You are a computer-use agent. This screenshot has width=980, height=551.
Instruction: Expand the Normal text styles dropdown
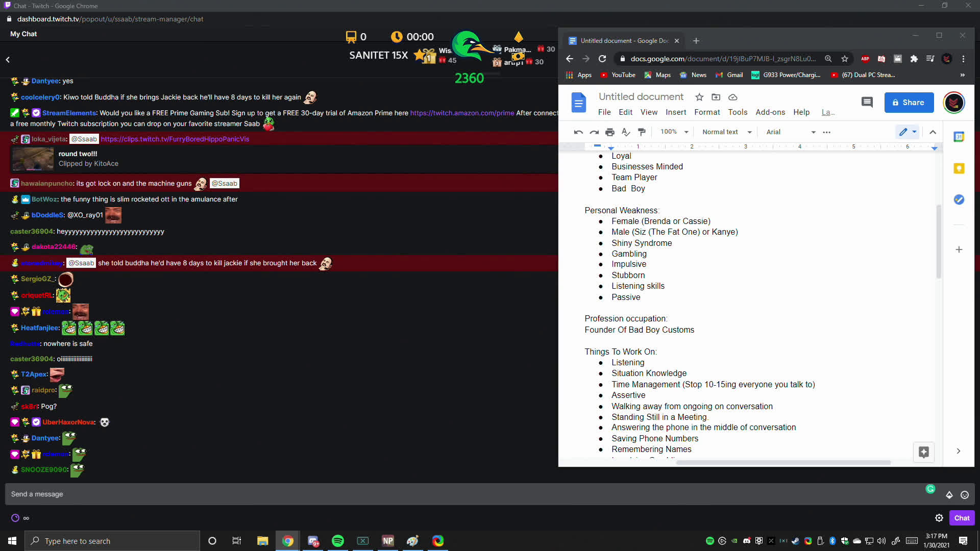725,132
